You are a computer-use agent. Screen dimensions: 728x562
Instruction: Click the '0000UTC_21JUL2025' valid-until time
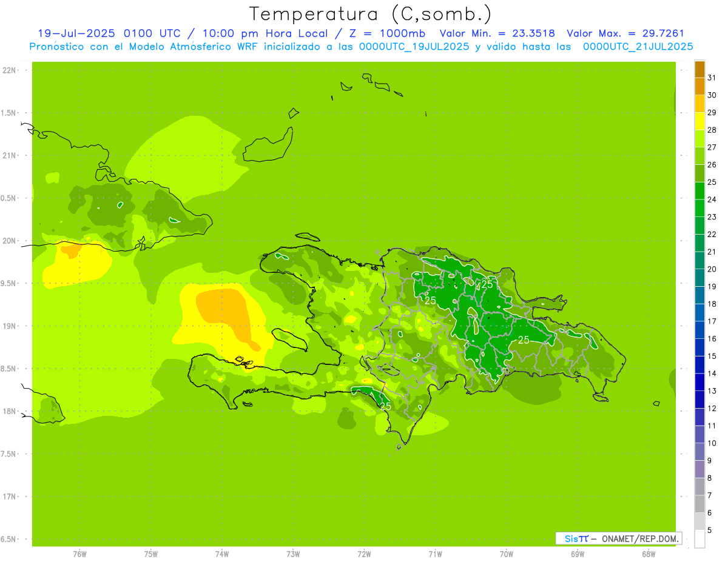tap(638, 46)
